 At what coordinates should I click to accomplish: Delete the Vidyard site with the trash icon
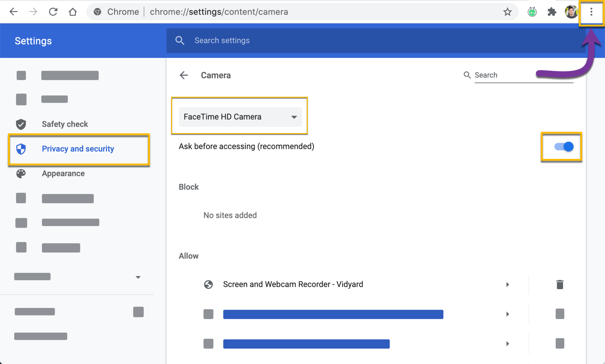tap(560, 284)
